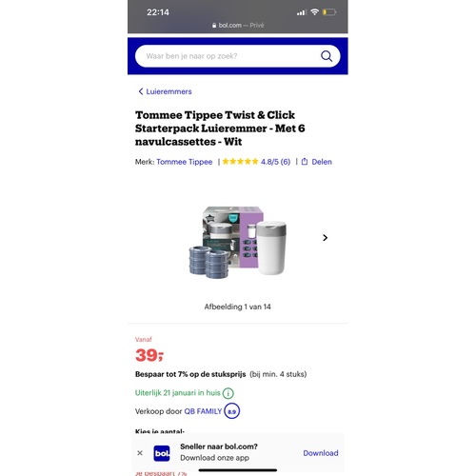Viewport: 476px width, 476px height.
Task: Open the QB FAMILY seller link
Action: pyautogui.click(x=203, y=411)
